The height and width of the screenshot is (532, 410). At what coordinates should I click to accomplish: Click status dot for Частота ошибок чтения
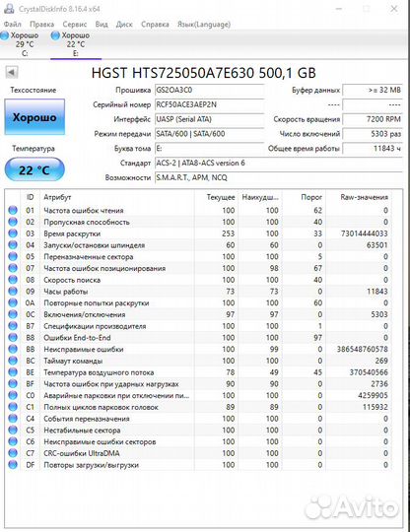(13, 211)
